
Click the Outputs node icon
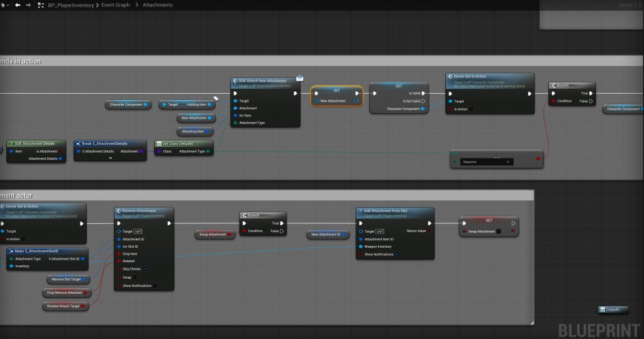tap(602, 309)
